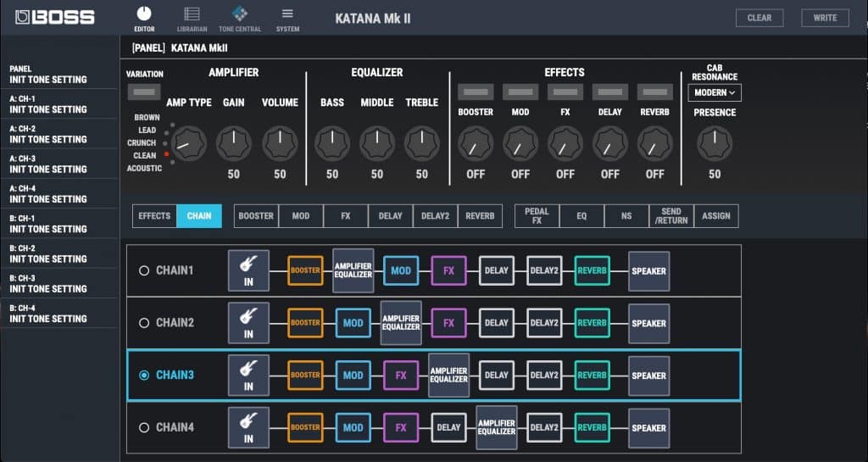868x462 pixels.
Task: Open Tone Central icon
Action: coord(240,14)
